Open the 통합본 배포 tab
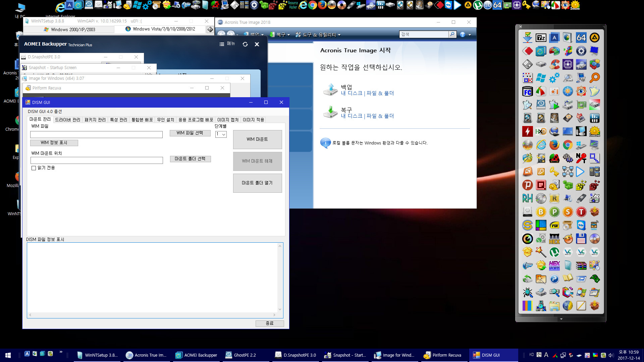This screenshot has width=644, height=362. coord(142,120)
